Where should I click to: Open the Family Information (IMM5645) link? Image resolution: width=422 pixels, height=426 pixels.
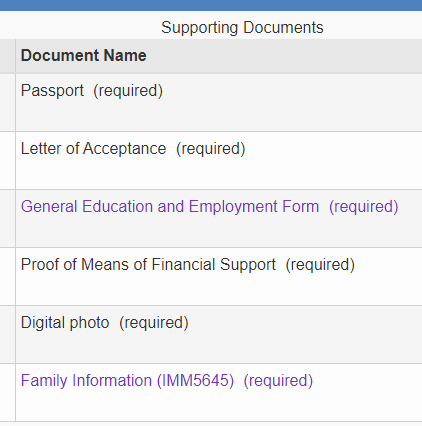pyautogui.click(x=127, y=381)
